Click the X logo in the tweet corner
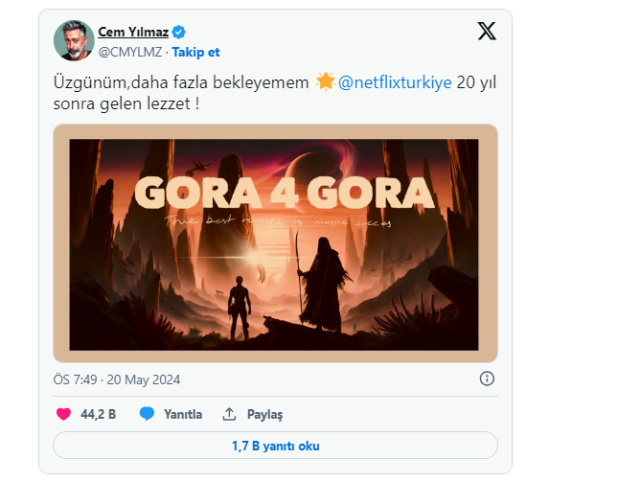 (x=486, y=32)
